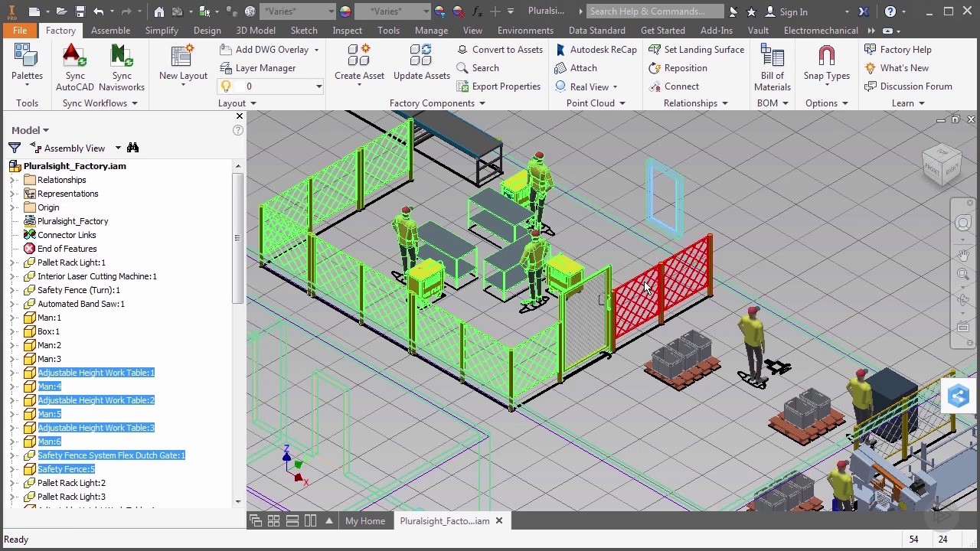Switch to the Environments tab
This screenshot has width=980, height=551.
(525, 30)
